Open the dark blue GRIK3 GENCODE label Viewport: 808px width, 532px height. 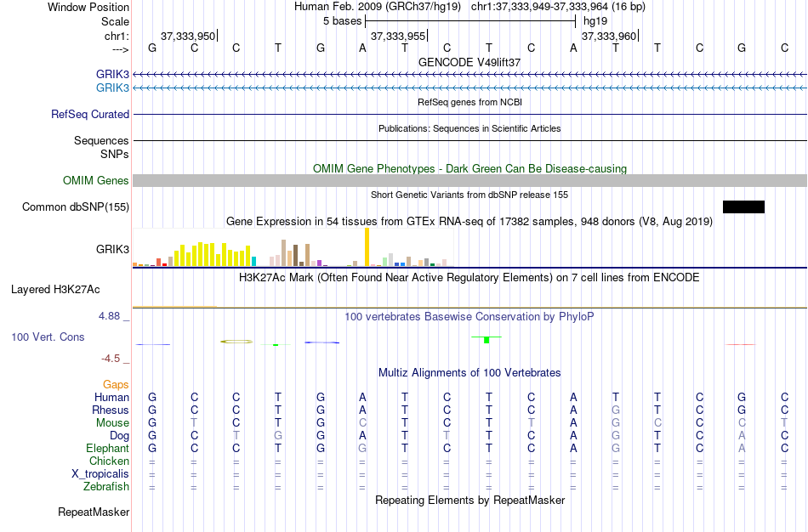click(x=112, y=74)
